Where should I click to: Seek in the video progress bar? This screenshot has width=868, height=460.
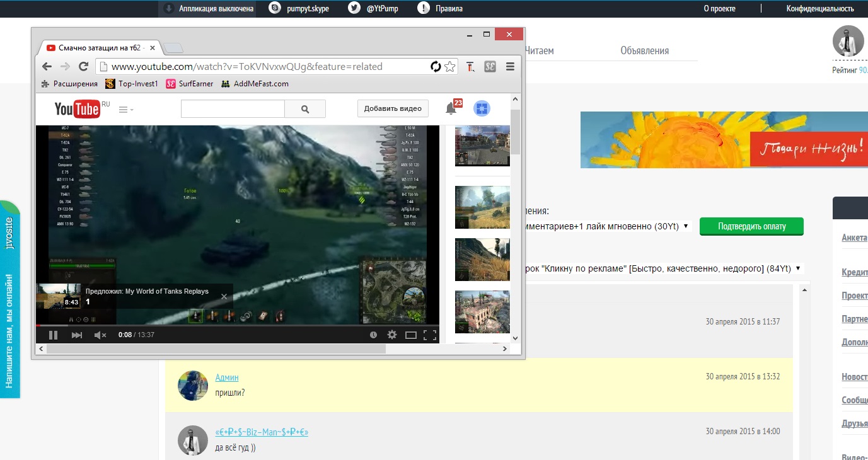coord(237,326)
